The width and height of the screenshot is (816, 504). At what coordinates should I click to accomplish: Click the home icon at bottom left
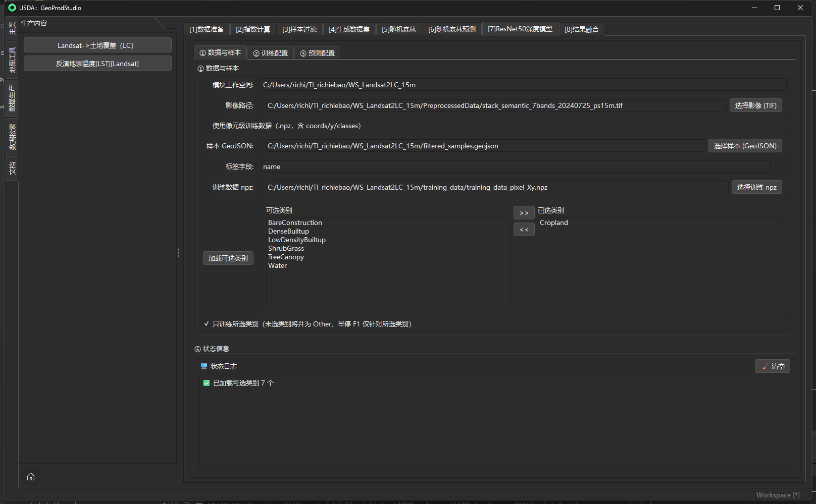pos(31,477)
